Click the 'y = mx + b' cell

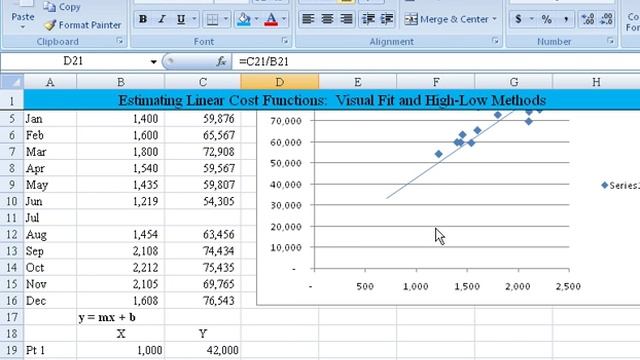point(121,317)
